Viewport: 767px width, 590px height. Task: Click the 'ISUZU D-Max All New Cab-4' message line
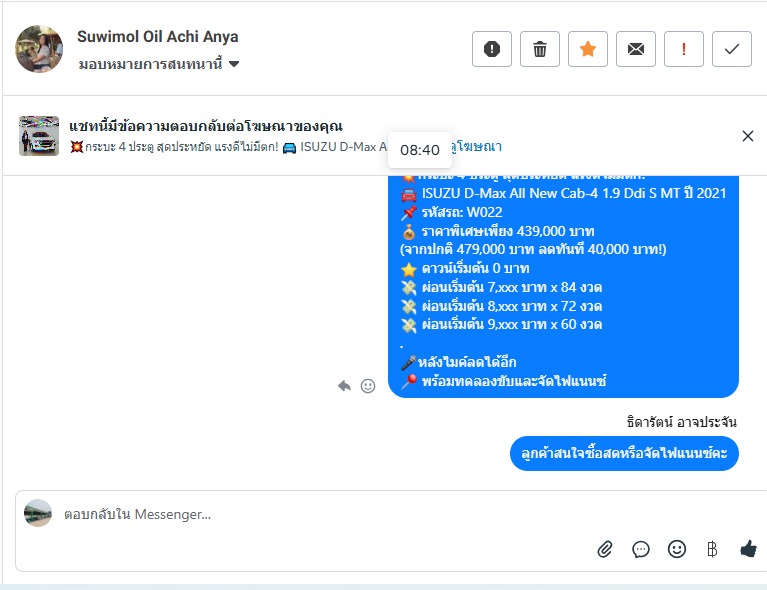[x=564, y=193]
